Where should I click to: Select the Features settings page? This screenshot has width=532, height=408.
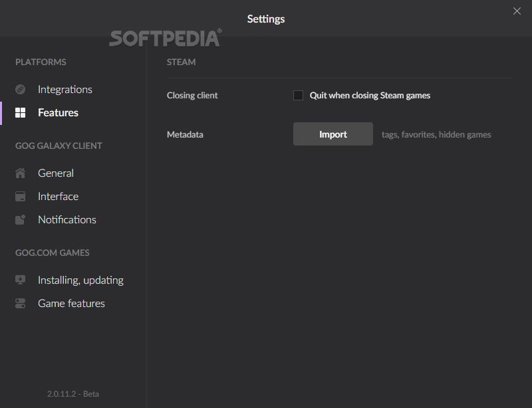click(58, 112)
